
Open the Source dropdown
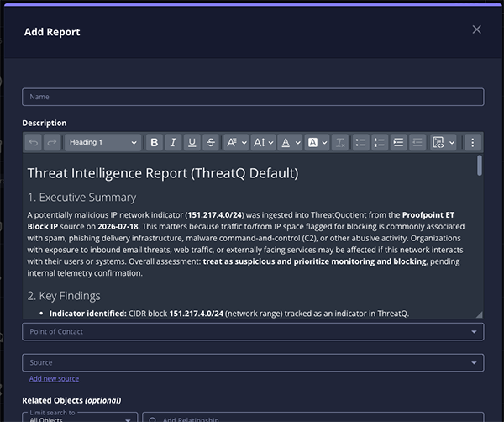pyautogui.click(x=253, y=362)
